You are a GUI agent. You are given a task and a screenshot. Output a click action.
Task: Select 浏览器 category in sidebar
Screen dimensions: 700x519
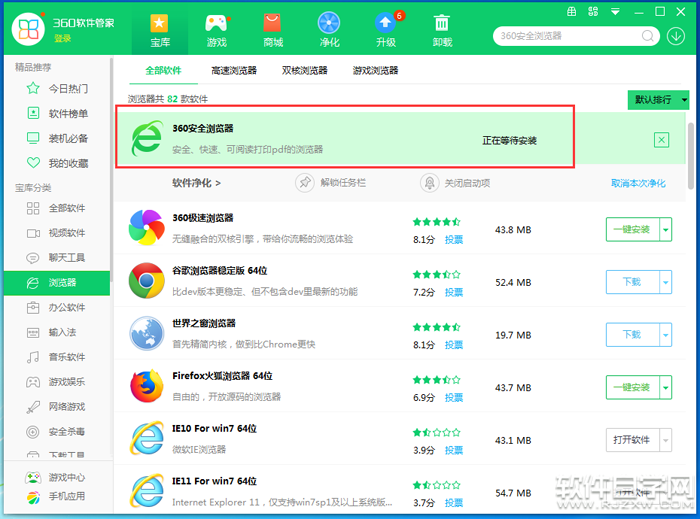coord(57,282)
